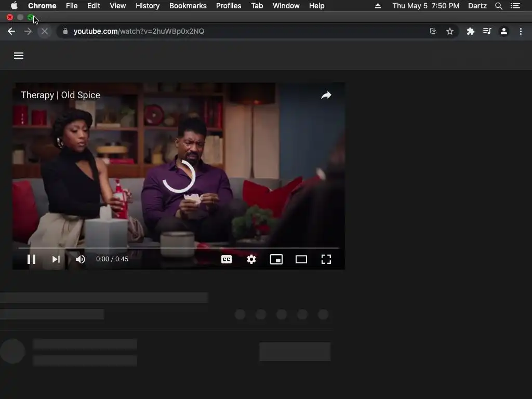Open YouTube hamburger guide menu
This screenshot has width=532, height=399.
[x=19, y=56]
